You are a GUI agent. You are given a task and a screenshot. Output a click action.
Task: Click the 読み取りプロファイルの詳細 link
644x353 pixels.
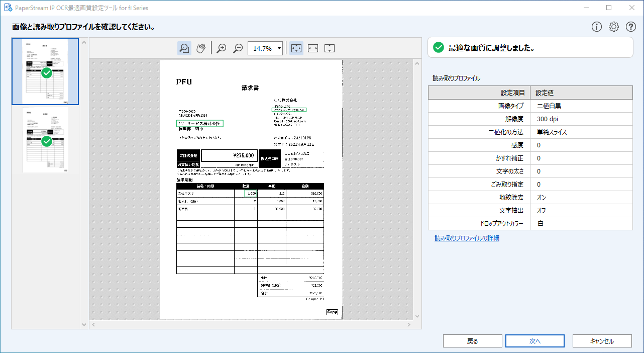[x=467, y=238]
